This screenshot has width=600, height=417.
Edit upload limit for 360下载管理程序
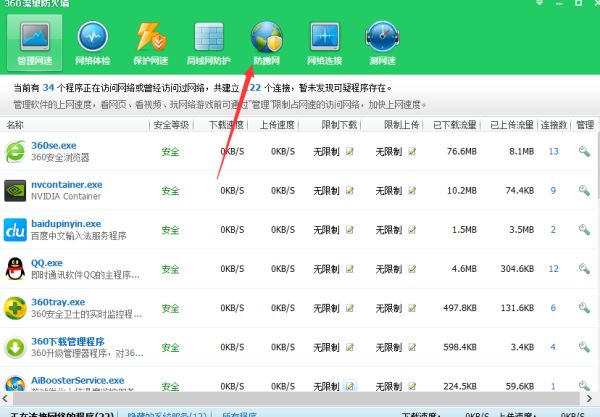412,347
